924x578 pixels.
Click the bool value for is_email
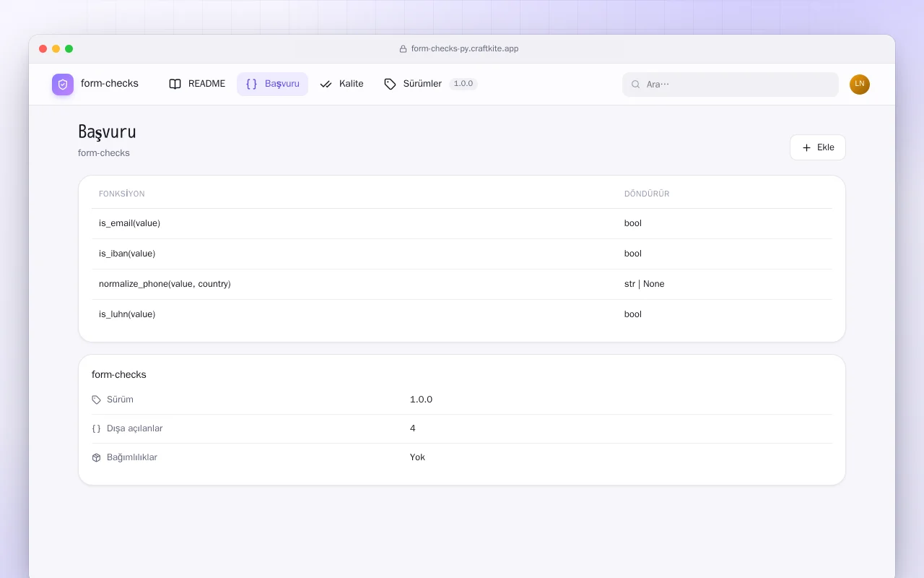pos(633,223)
